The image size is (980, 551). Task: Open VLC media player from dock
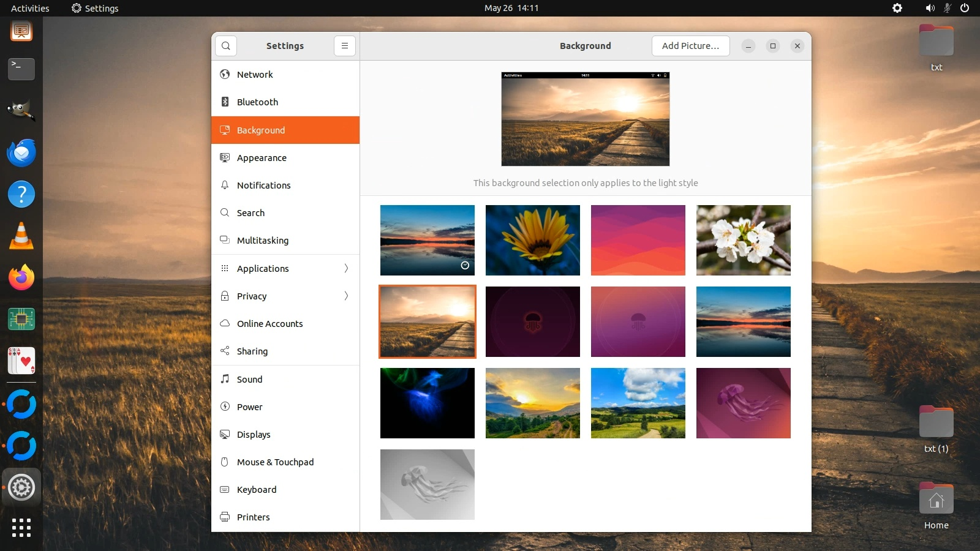coord(21,236)
